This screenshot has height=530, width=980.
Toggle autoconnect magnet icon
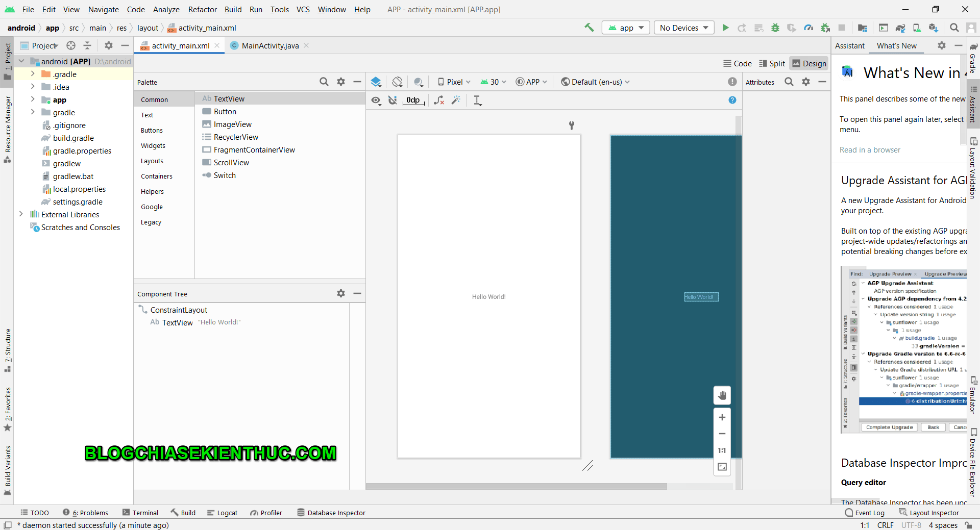393,100
